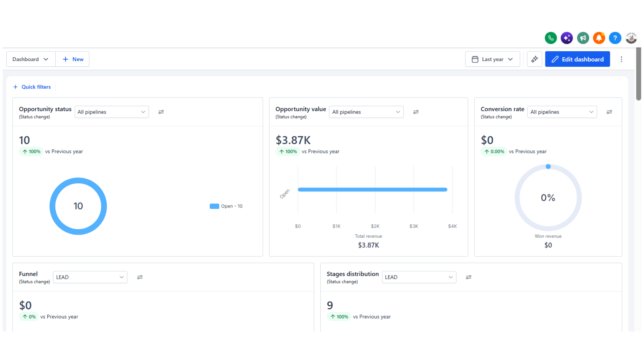The height and width of the screenshot is (362, 644).
Task: Open the Funnel LEAD pipeline dropdown
Action: (x=90, y=277)
